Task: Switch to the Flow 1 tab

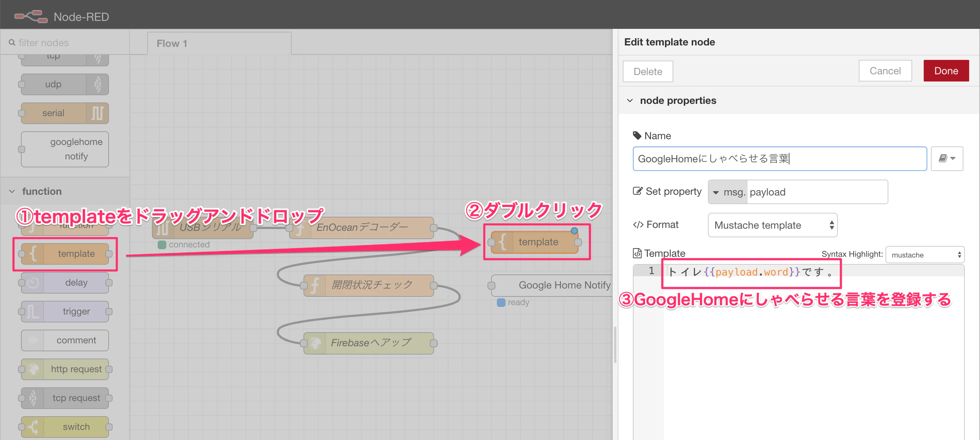Action: [x=219, y=43]
